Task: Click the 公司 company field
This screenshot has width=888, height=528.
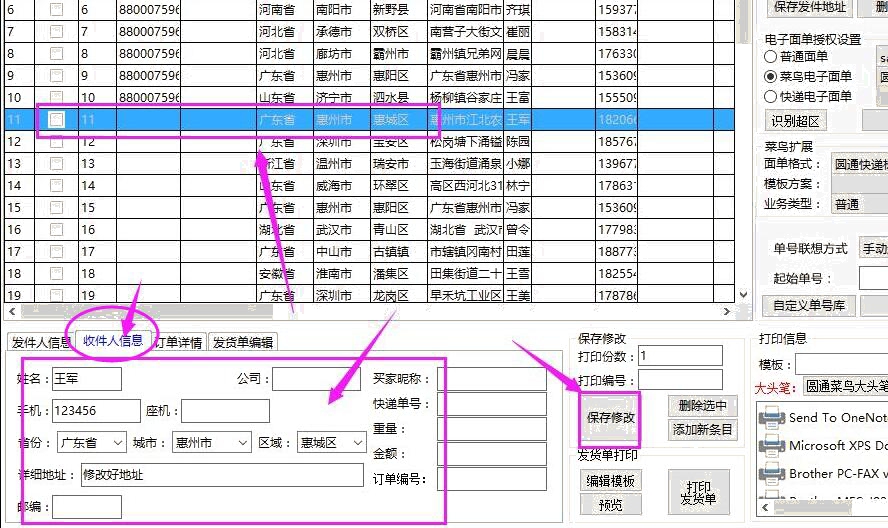Action: (x=316, y=379)
